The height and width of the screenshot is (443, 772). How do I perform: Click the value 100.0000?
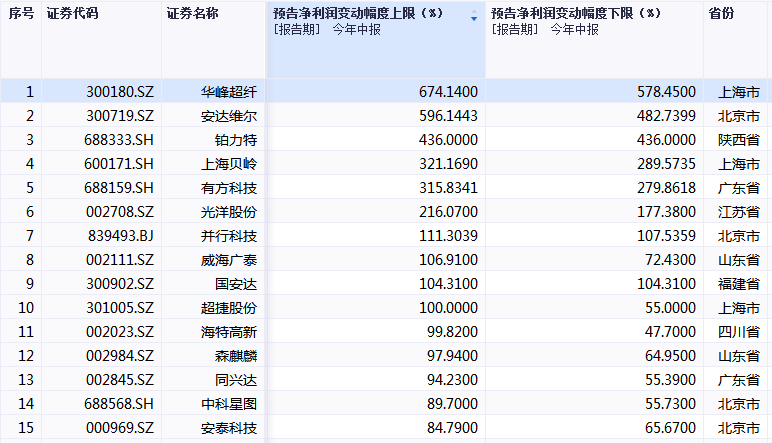[448, 308]
